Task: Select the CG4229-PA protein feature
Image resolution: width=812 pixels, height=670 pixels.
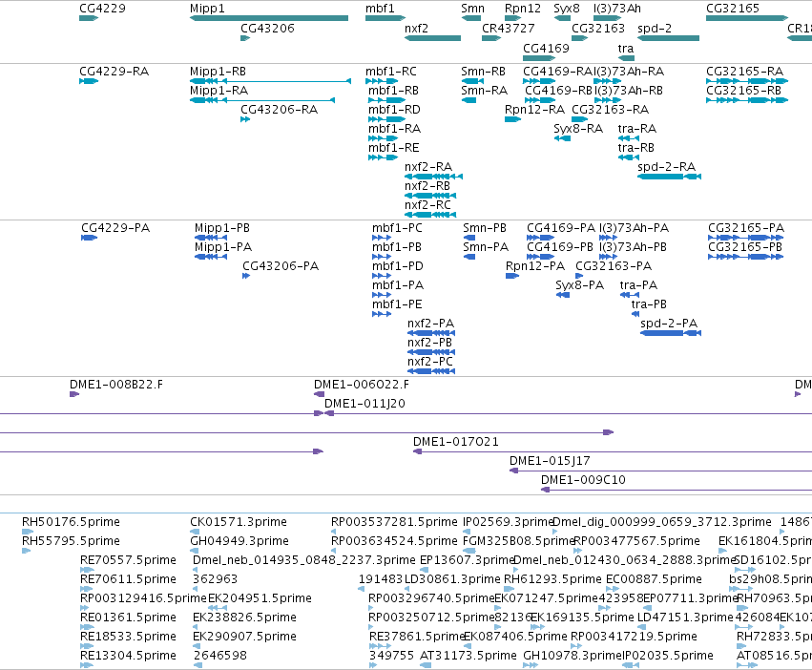Action: click(89, 238)
